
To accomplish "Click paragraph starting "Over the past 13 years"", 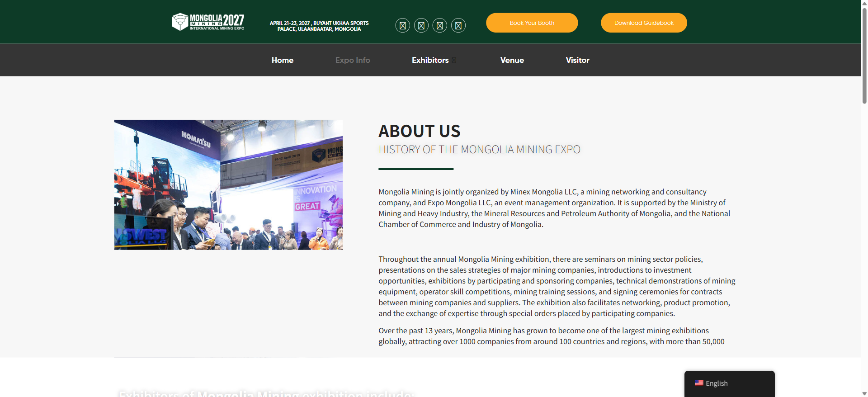I will pyautogui.click(x=552, y=336).
